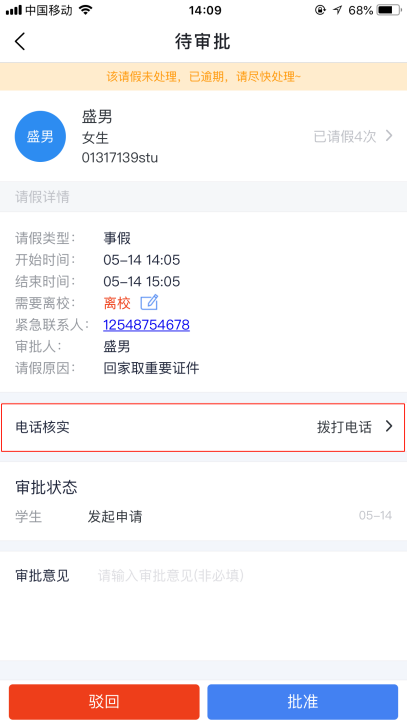Tap the battery icon in status bar

point(389,10)
